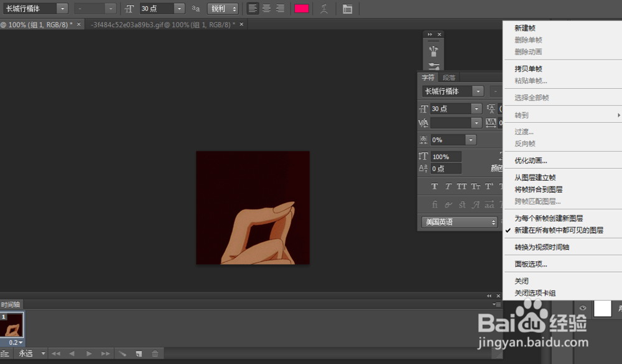Image resolution: width=622 pixels, height=364 pixels.
Task: Toggle layer visibility eye icon
Action: 583,307
